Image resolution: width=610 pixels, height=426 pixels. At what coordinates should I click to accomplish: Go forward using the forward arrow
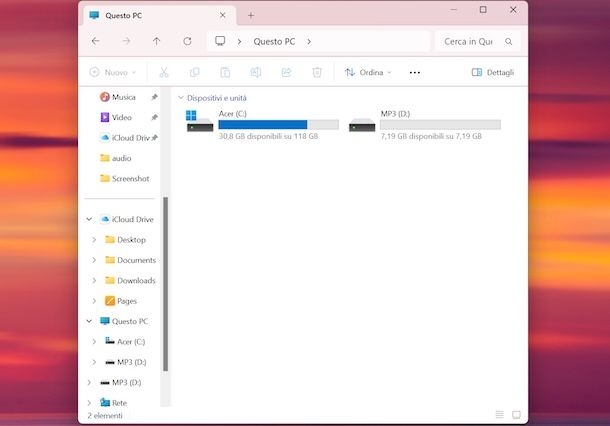pos(126,41)
